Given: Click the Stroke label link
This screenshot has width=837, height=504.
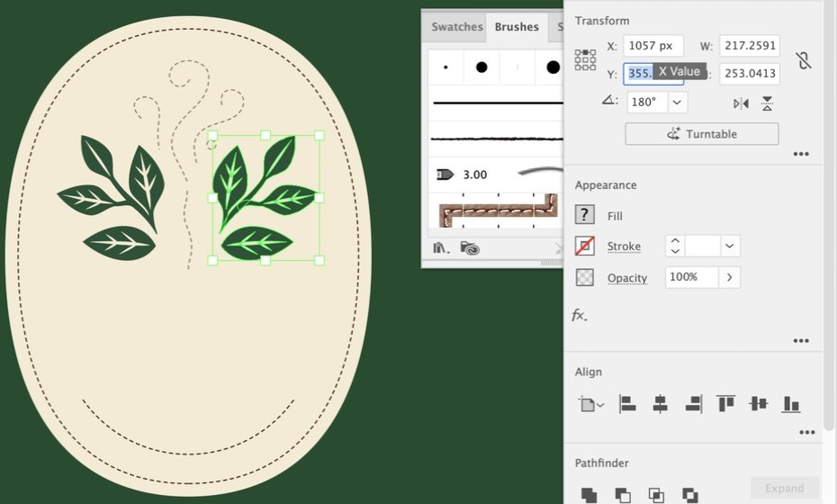Looking at the screenshot, I should point(624,246).
